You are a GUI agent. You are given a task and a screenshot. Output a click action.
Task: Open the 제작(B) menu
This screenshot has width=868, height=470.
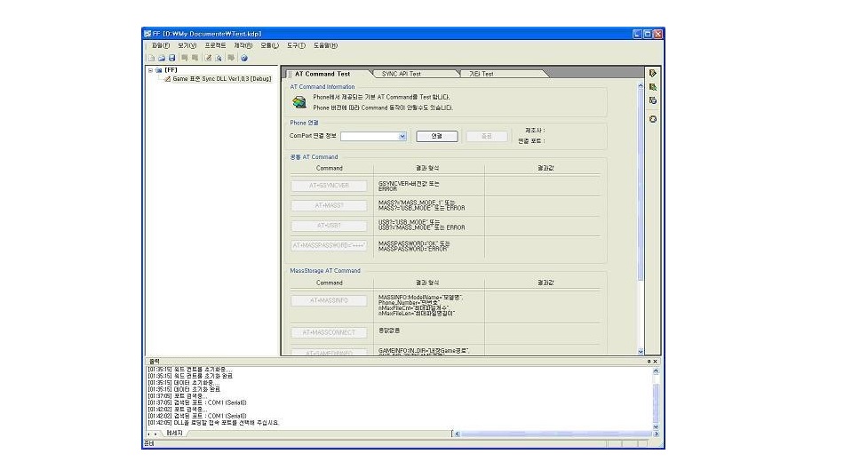click(243, 45)
